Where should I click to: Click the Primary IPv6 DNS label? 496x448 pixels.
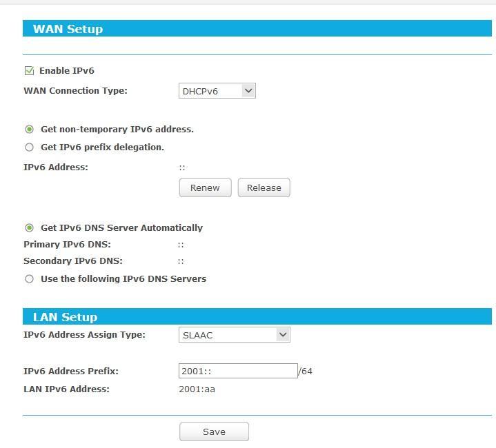click(x=67, y=244)
